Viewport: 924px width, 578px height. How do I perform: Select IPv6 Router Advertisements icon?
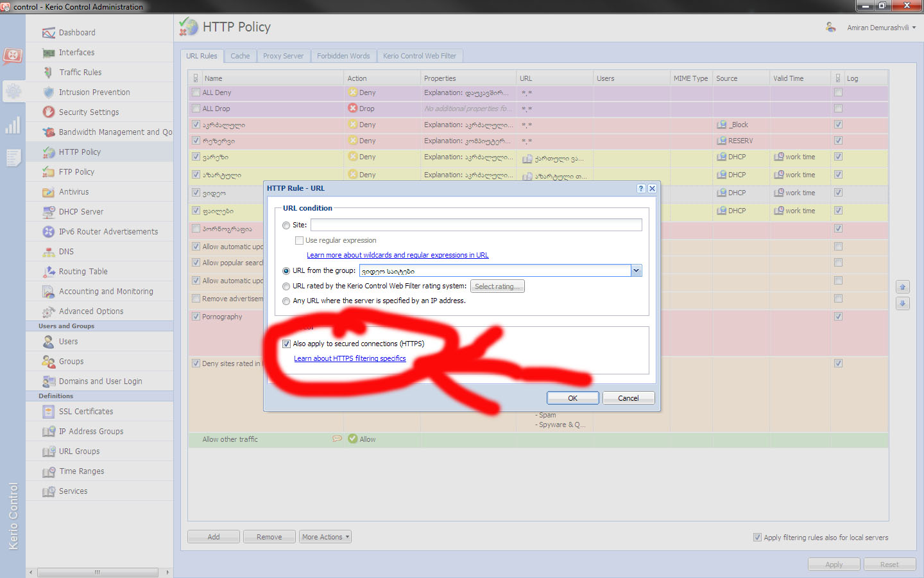click(48, 232)
